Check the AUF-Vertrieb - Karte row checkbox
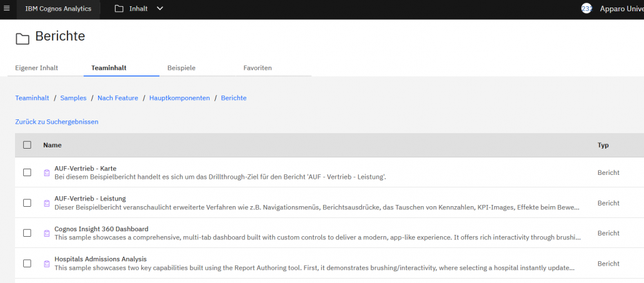The height and width of the screenshot is (283, 644). 27,172
